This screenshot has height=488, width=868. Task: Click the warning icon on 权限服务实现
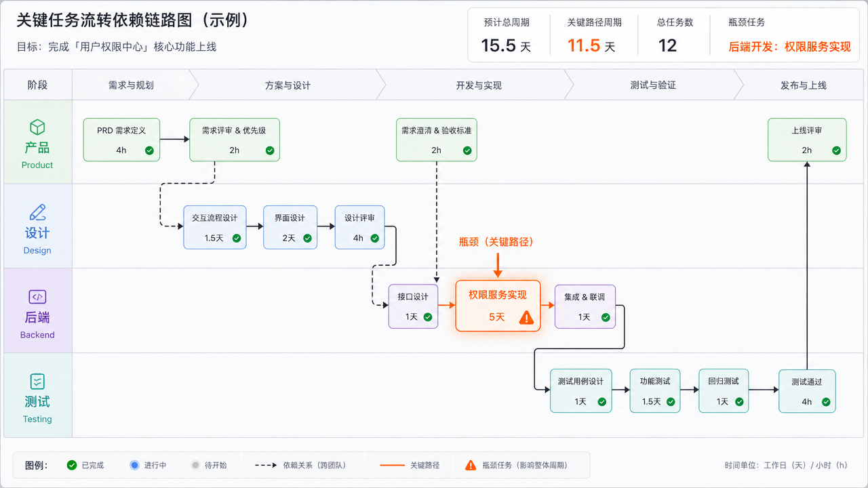pos(526,317)
